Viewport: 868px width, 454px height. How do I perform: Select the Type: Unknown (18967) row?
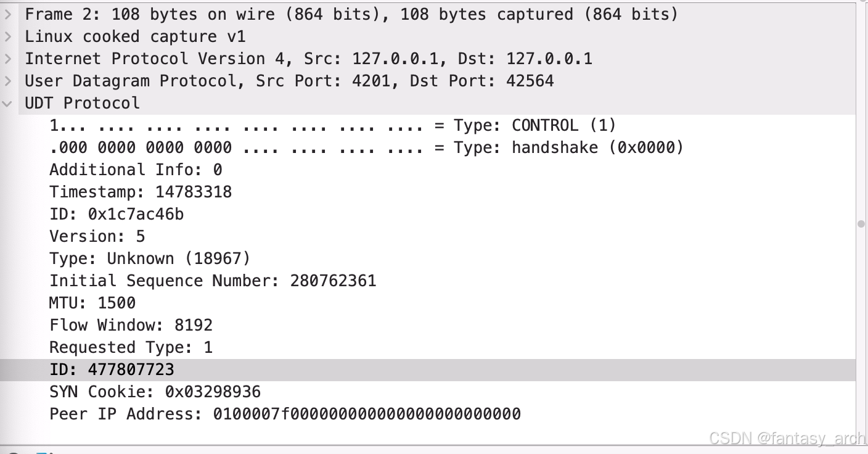149,258
